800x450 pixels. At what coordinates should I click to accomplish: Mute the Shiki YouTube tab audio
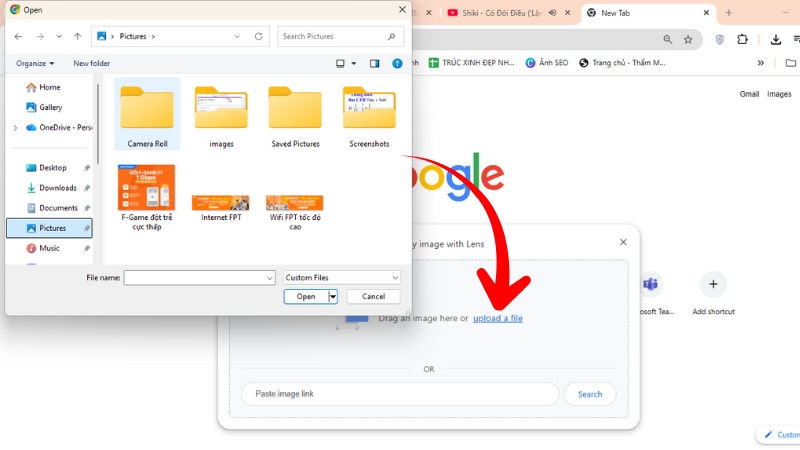click(x=552, y=13)
